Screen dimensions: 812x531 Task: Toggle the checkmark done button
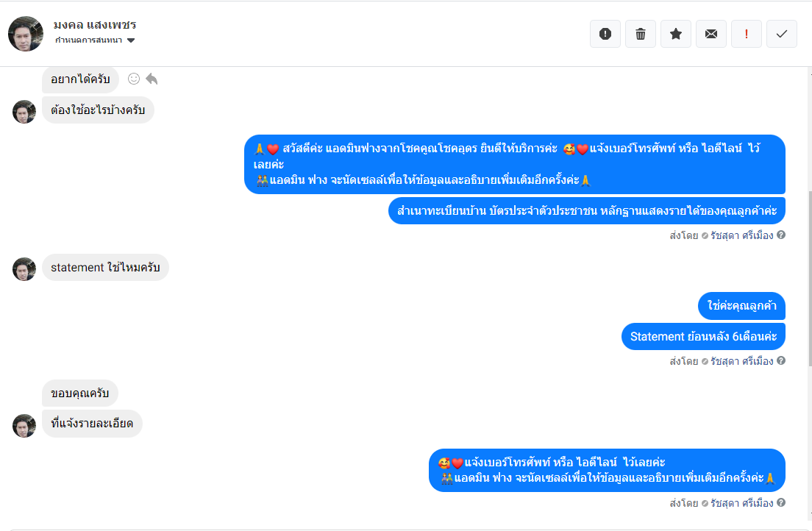(x=782, y=34)
